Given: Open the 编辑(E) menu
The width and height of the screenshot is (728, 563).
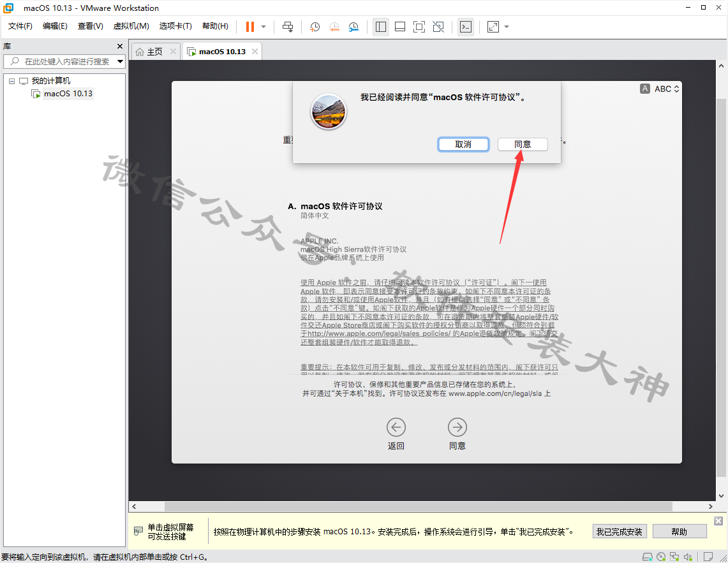Looking at the screenshot, I should coord(55,26).
